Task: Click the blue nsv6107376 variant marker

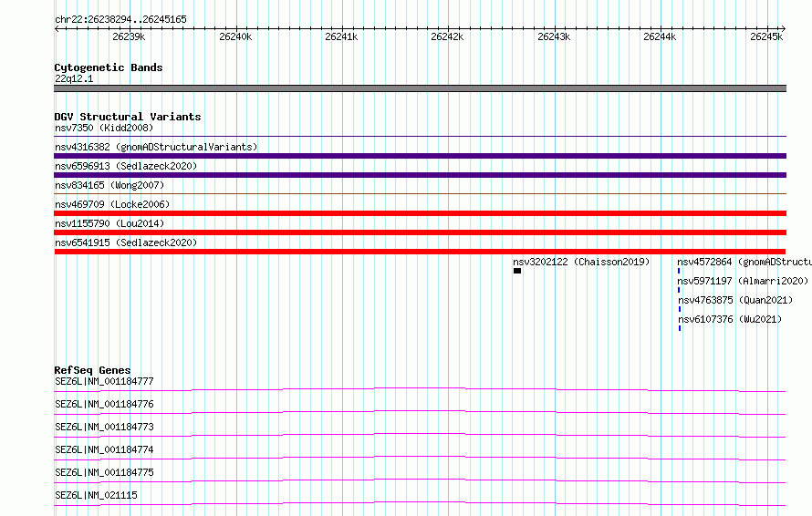Action: coord(680,328)
